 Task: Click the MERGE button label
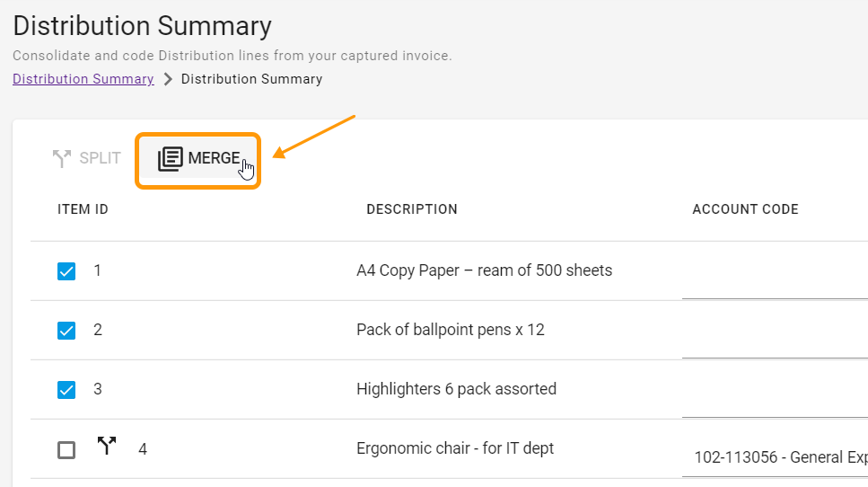click(214, 158)
